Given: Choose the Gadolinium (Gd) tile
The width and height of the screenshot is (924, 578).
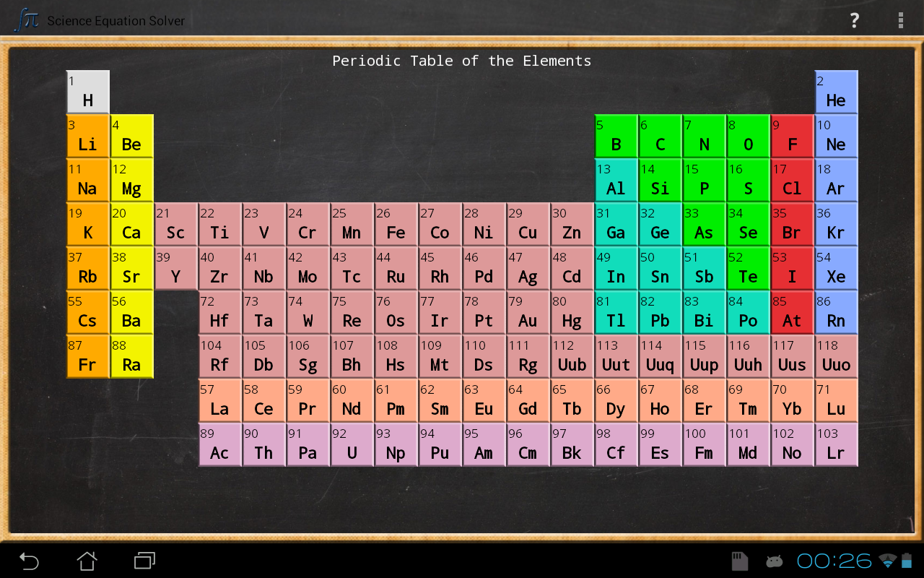Looking at the screenshot, I should [528, 400].
